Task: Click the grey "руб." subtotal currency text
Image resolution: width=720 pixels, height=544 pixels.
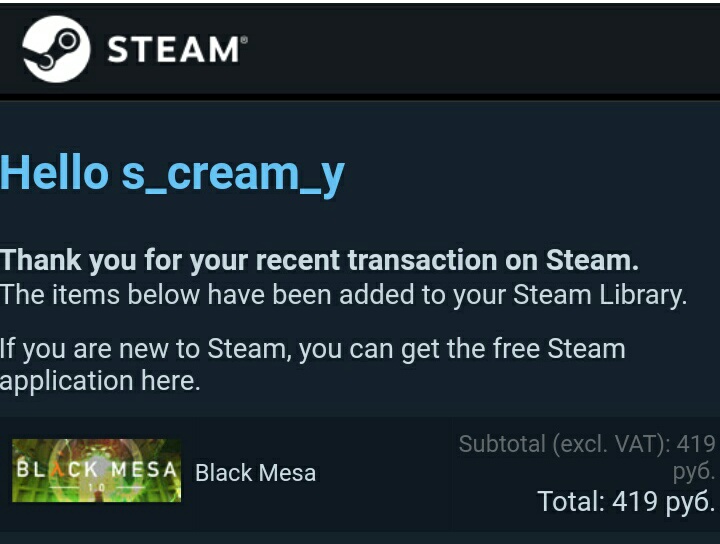Action: (x=694, y=470)
